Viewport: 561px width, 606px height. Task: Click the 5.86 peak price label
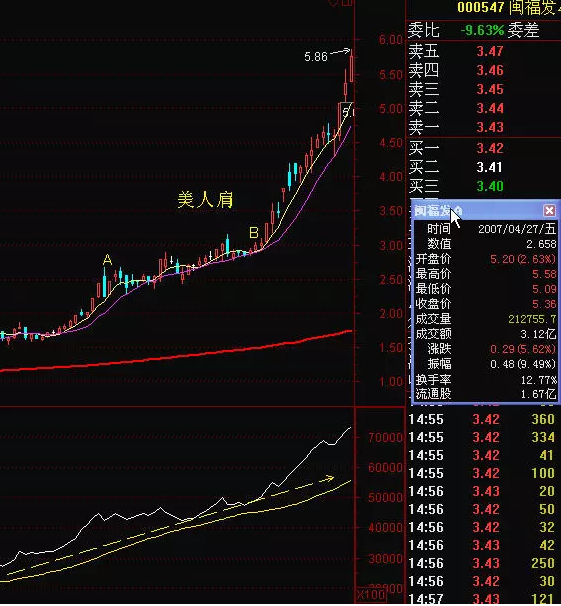pos(315,57)
